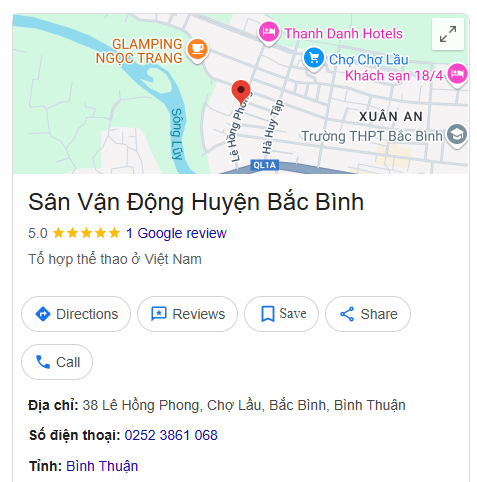The width and height of the screenshot is (477, 482).
Task: Click the Hà Huy Tập street label
Action: coord(272,127)
